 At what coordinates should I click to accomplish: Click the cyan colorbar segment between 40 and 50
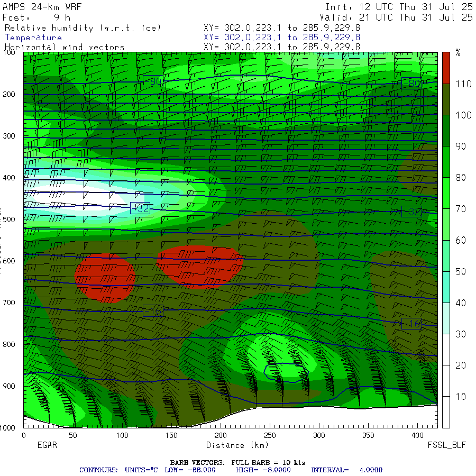[446, 287]
